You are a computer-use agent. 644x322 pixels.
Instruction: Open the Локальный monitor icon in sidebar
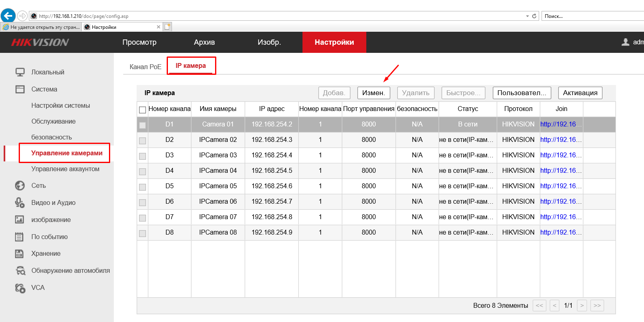tap(20, 72)
